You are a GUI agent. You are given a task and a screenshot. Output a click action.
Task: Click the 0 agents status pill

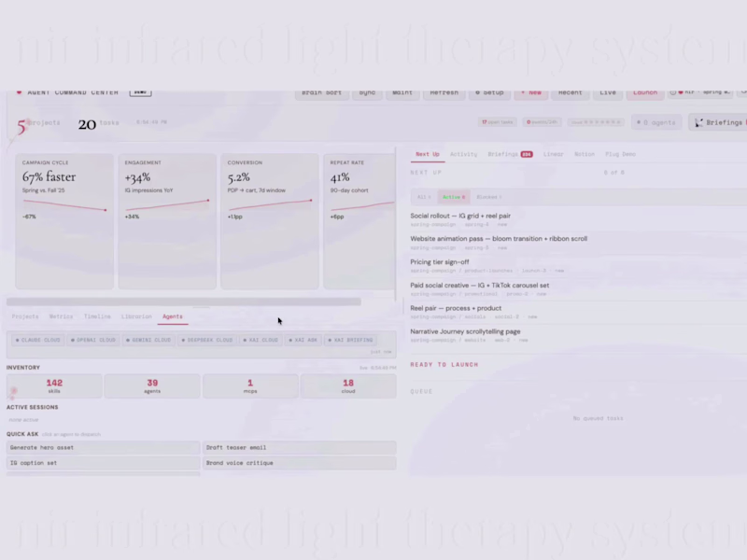click(x=656, y=122)
